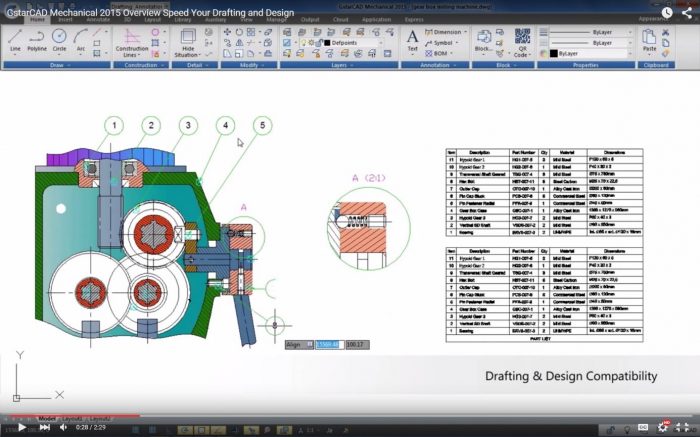Screen dimensions: 700x437
Task: Expand the Annotation panel
Action: coord(435,65)
